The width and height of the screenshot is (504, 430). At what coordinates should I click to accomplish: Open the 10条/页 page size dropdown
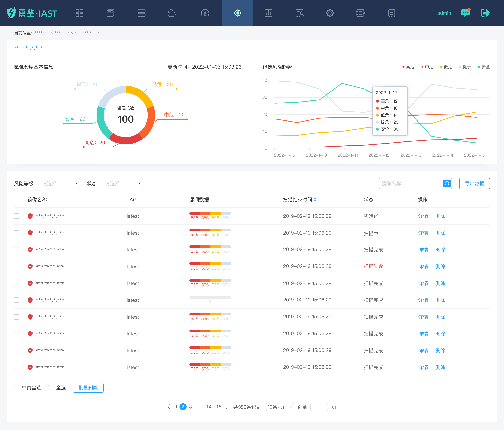280,407
